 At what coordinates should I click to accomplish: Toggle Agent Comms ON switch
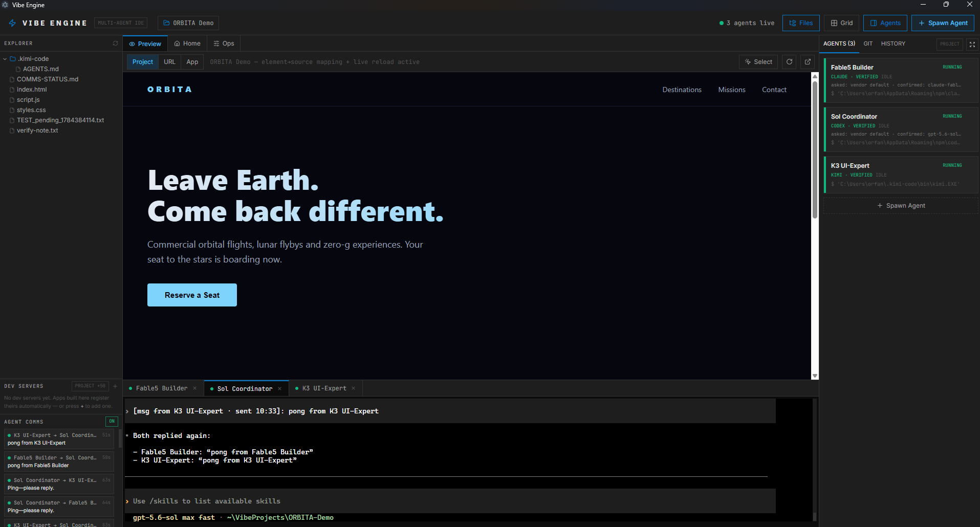[x=112, y=422]
